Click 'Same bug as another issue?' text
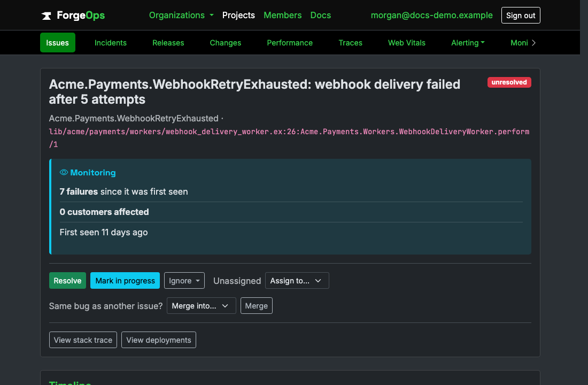Viewport: 588px width, 385px height. [x=106, y=306]
